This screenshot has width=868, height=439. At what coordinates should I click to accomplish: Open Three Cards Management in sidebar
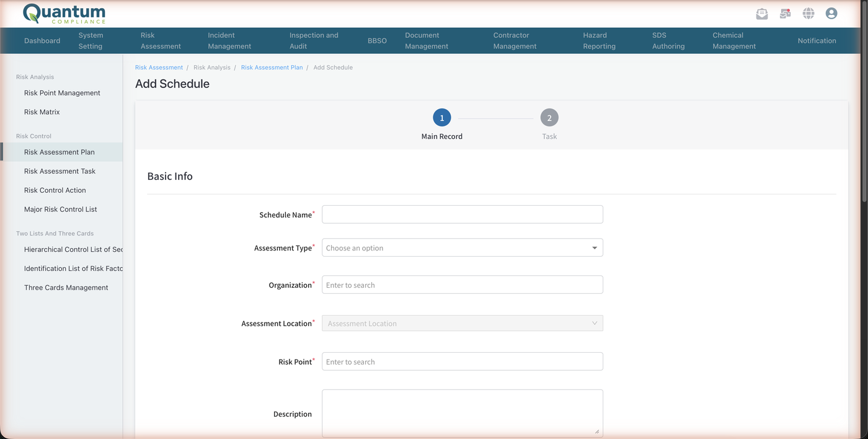pyautogui.click(x=66, y=288)
